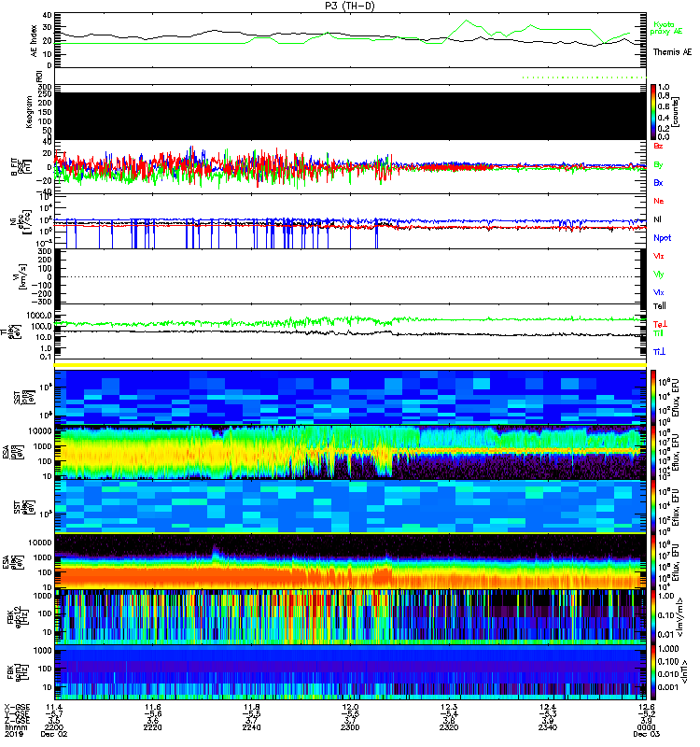Click the black Keogram data panel
Screen dimensions: 700x747
[x=351, y=116]
